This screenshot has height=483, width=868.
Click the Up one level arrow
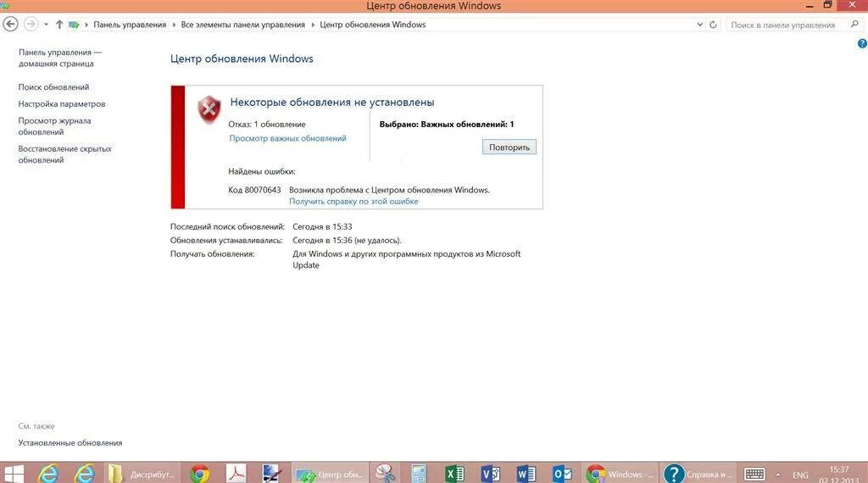coord(59,25)
